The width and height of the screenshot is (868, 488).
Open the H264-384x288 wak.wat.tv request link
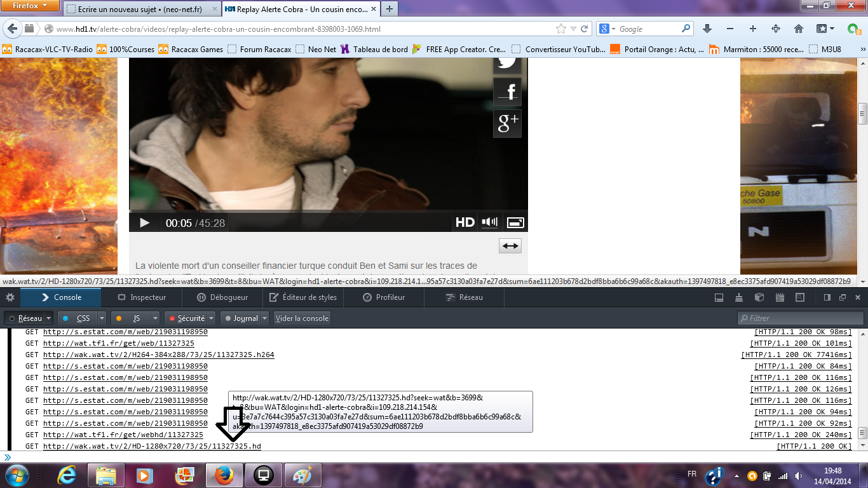tap(158, 355)
